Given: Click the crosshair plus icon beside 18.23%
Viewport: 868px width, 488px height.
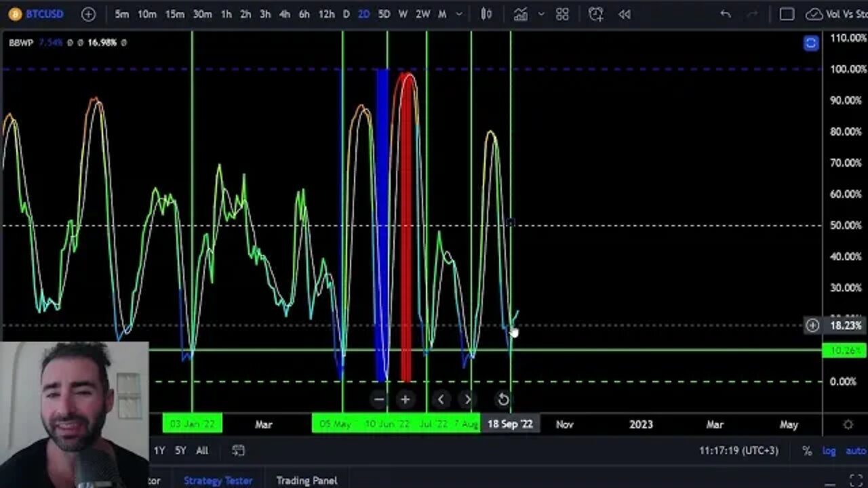Looking at the screenshot, I should (x=812, y=325).
